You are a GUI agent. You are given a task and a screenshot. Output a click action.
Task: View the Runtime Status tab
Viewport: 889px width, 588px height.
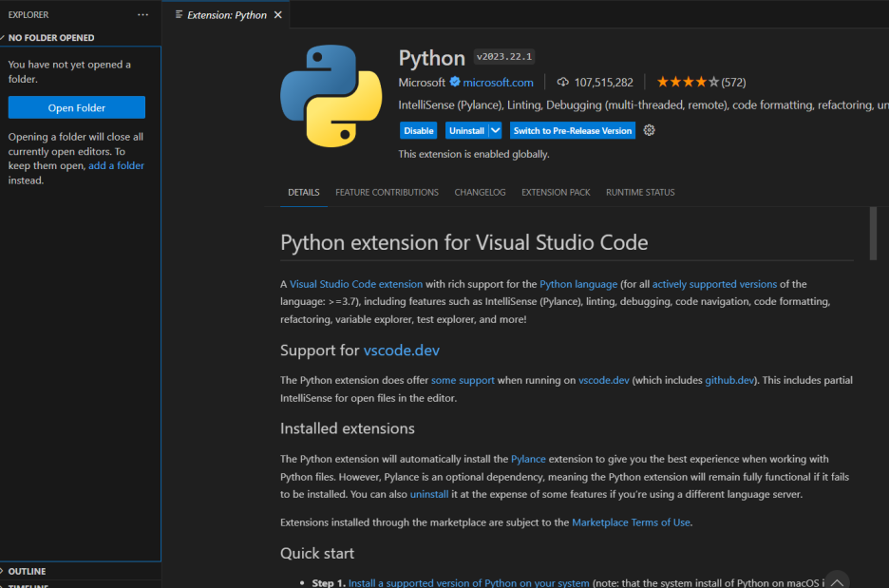point(640,192)
